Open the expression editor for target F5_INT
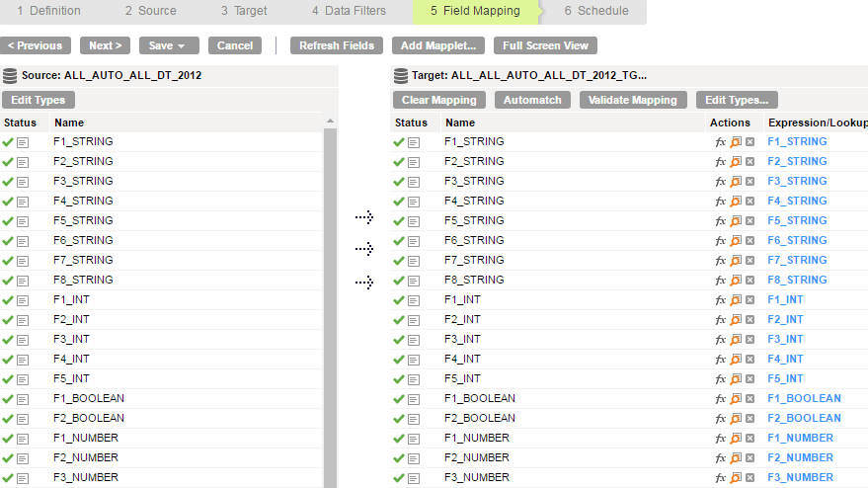The width and height of the screenshot is (868, 488). coord(720,379)
